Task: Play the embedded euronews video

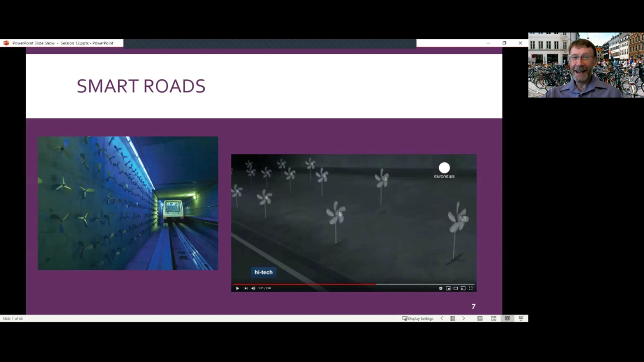Action: [237, 288]
